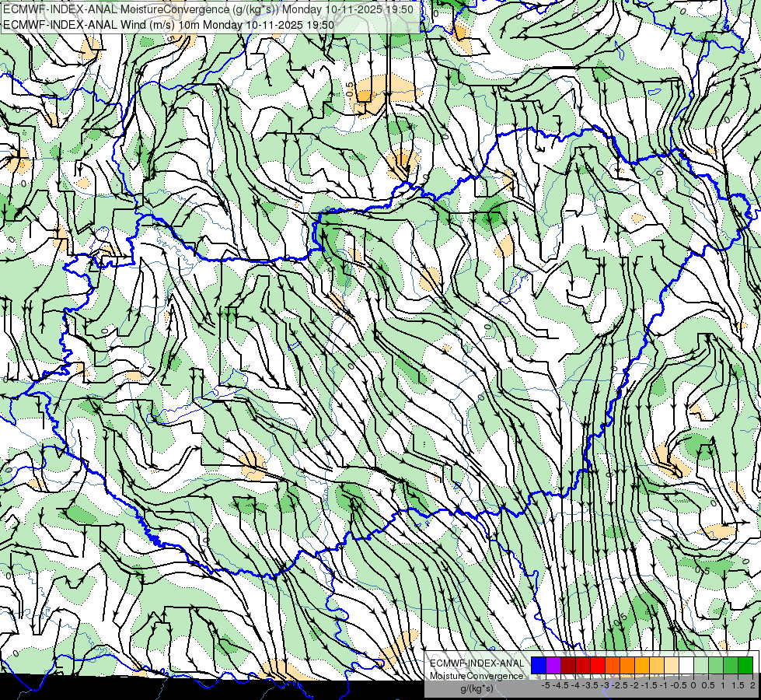761x700 pixels.
Task: Click the white legend swatch ending at 0
Action: (686, 666)
